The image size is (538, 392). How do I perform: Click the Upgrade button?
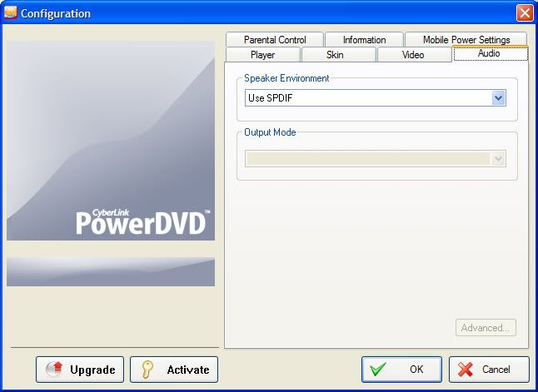(80, 370)
